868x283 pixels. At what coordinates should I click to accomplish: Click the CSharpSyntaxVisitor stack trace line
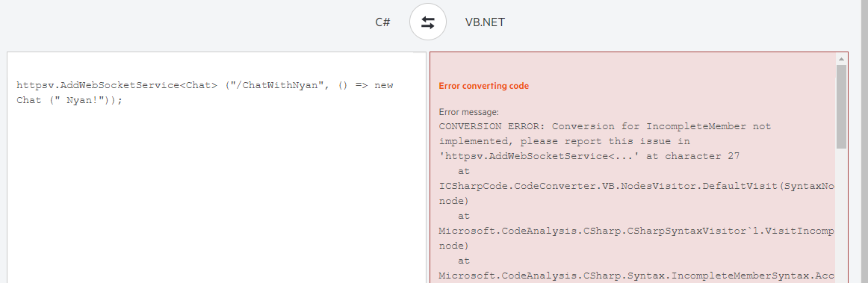(636, 231)
